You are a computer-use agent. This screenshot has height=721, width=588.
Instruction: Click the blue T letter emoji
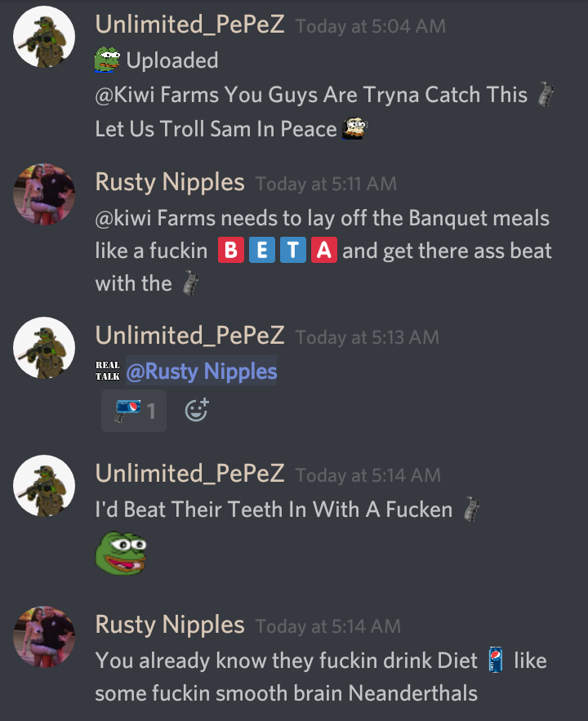coord(293,250)
